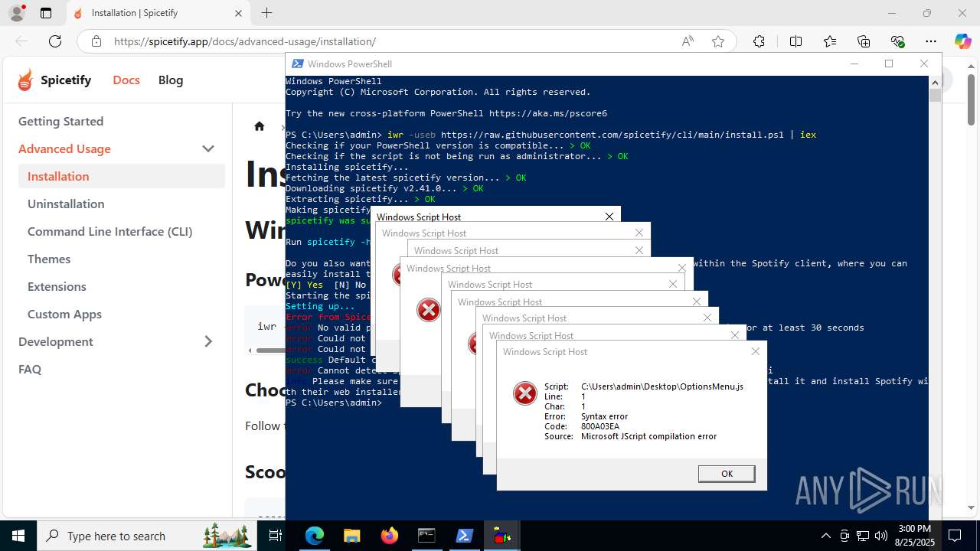The height and width of the screenshot is (551, 980).
Task: Open the Docs navigation tab
Action: [126, 80]
